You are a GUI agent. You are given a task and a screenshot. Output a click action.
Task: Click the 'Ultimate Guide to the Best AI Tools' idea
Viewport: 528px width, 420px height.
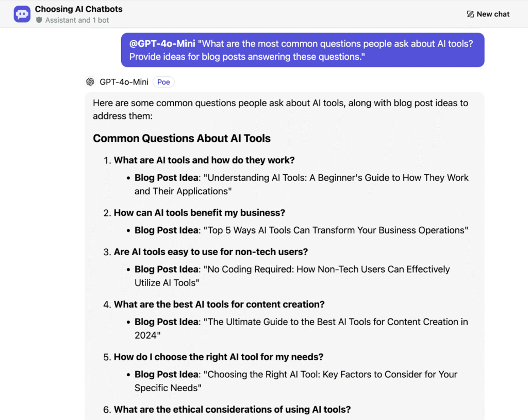point(301,328)
